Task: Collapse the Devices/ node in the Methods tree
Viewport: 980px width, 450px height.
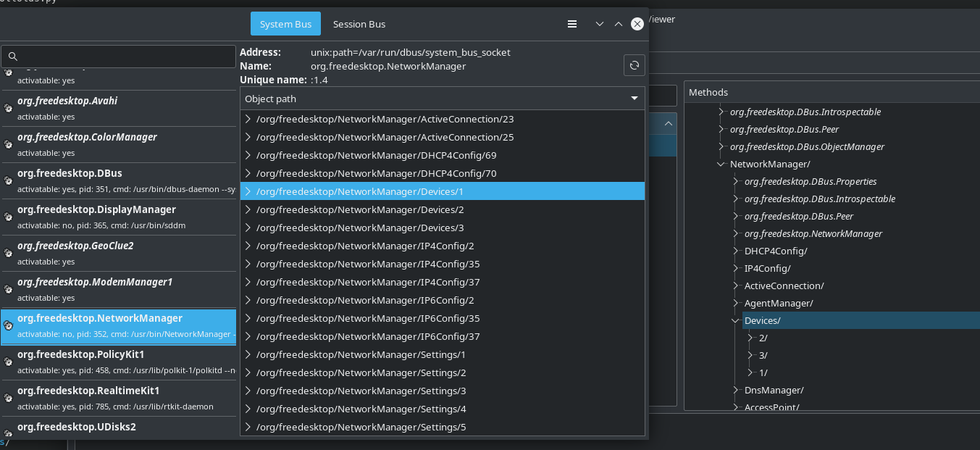Action: coord(735,320)
